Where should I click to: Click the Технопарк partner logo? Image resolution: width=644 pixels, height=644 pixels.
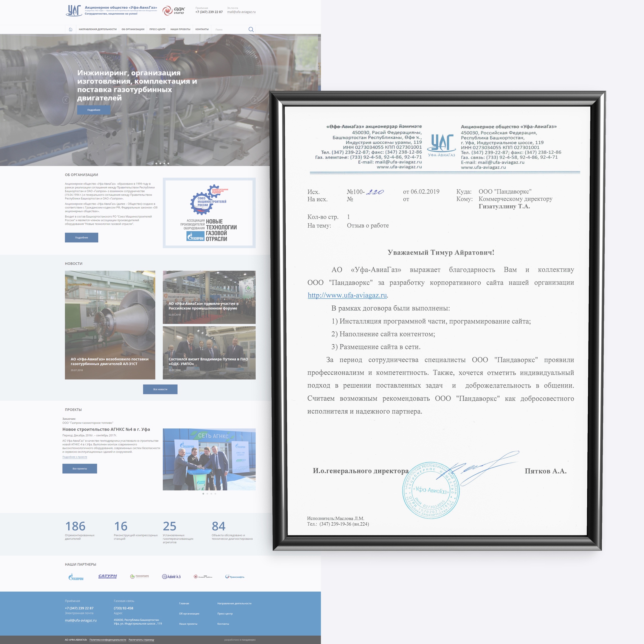[139, 576]
